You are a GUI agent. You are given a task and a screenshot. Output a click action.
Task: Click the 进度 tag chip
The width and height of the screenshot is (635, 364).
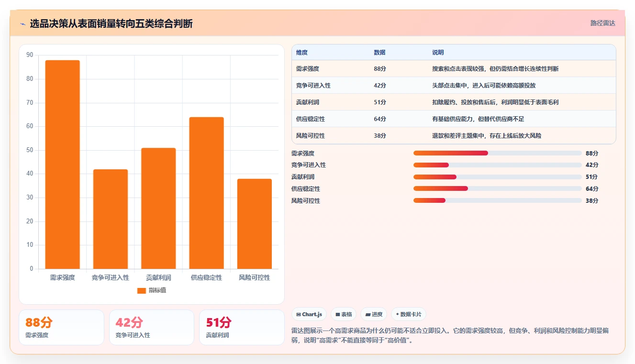pos(374,314)
